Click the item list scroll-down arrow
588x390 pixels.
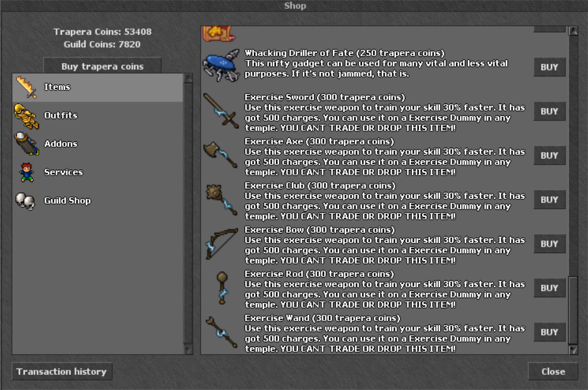(x=573, y=350)
